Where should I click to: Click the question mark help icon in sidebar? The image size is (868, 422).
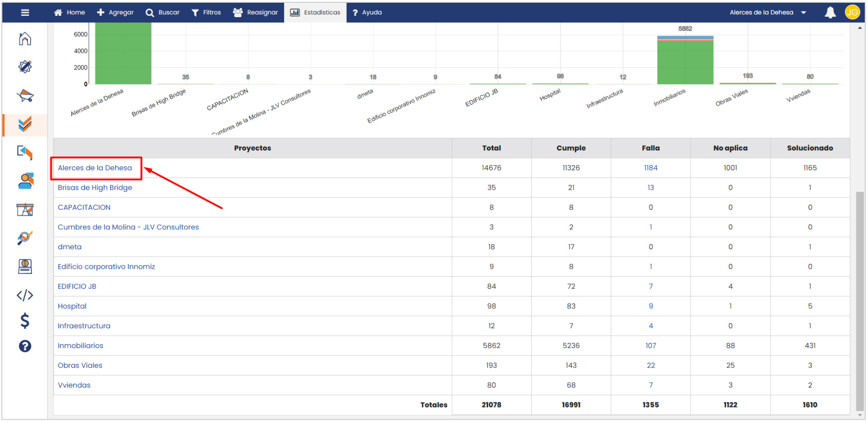coord(25,346)
